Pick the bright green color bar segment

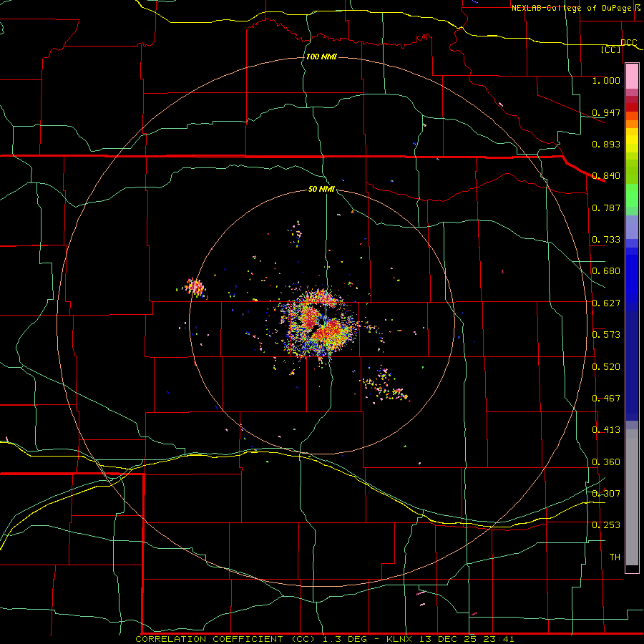point(632,195)
